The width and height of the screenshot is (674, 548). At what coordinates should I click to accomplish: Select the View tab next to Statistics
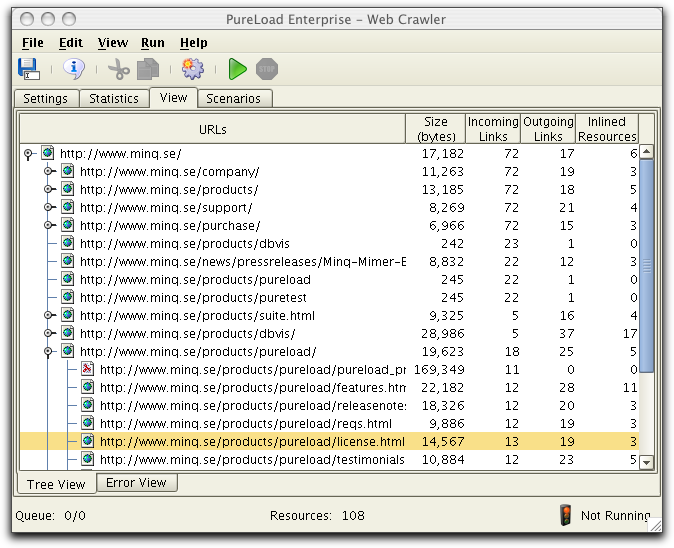[173, 98]
